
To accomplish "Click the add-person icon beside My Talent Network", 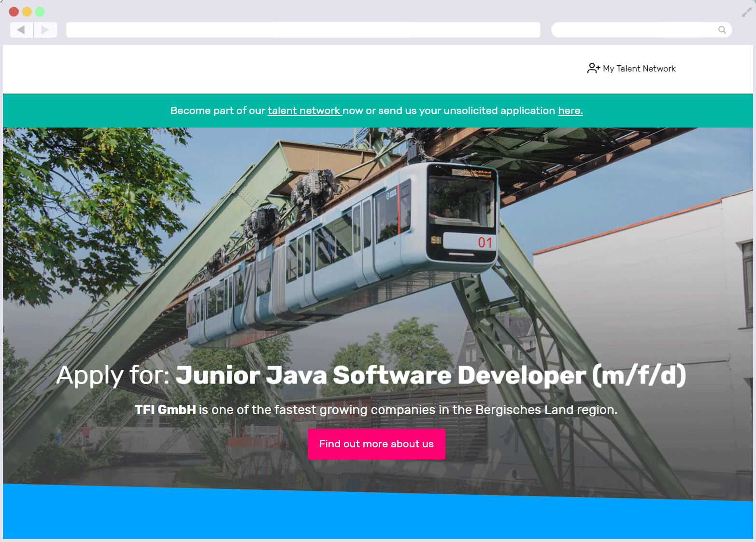I will pos(594,68).
